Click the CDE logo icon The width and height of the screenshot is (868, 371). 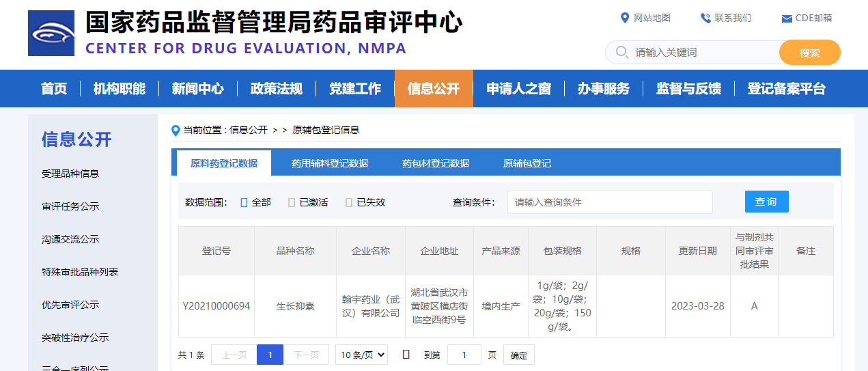(x=51, y=33)
